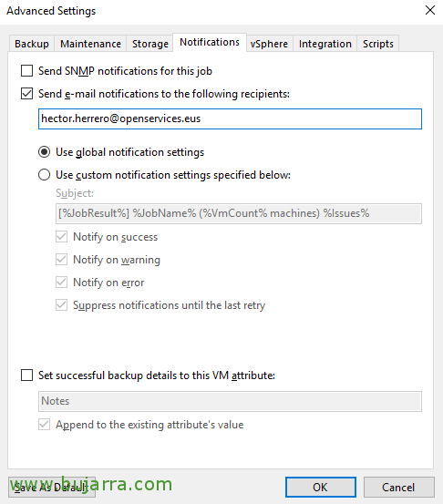Screen dimensions: 443x504
Task: Open the Integration tab
Action: tap(325, 44)
